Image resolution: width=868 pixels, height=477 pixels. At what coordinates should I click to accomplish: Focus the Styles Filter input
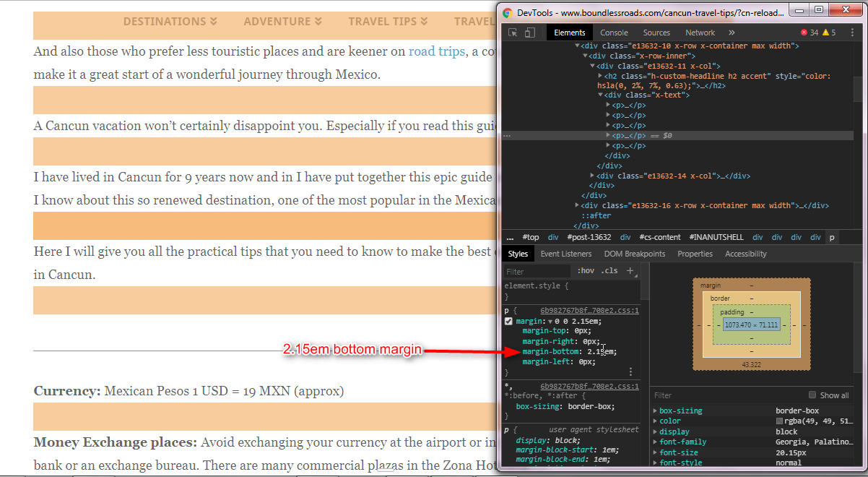[537, 272]
